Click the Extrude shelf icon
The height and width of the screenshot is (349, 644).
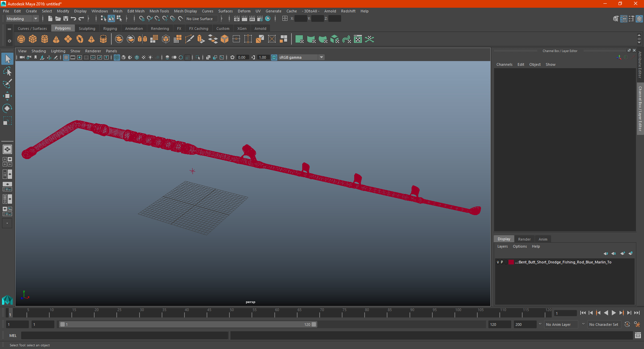[201, 39]
